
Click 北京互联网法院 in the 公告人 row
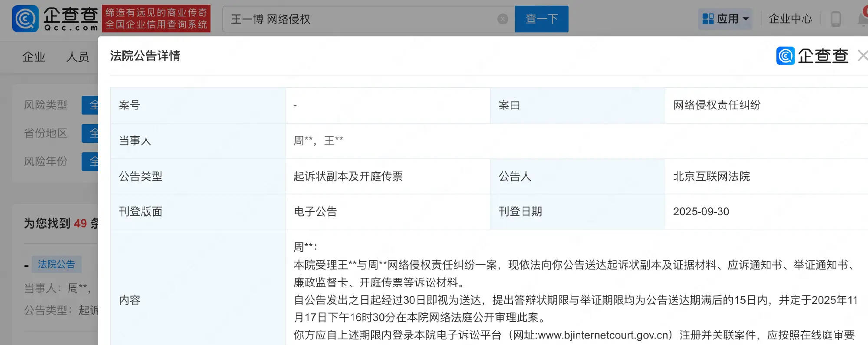pyautogui.click(x=711, y=177)
